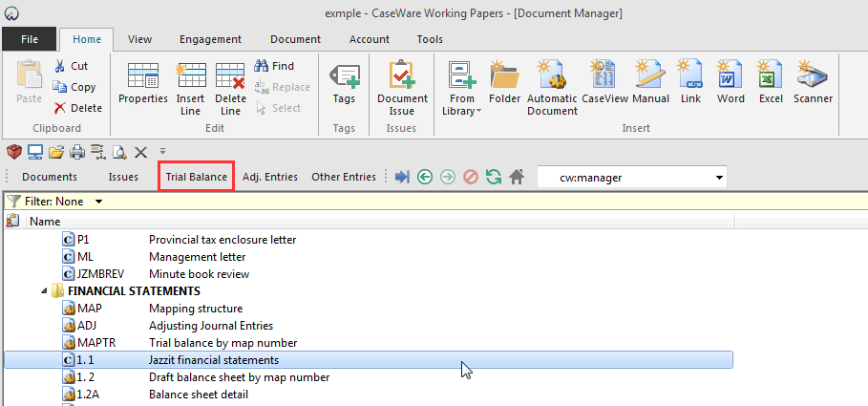Viewport: 868px width, 406px height.
Task: Insert document from Scanner
Action: tap(813, 83)
